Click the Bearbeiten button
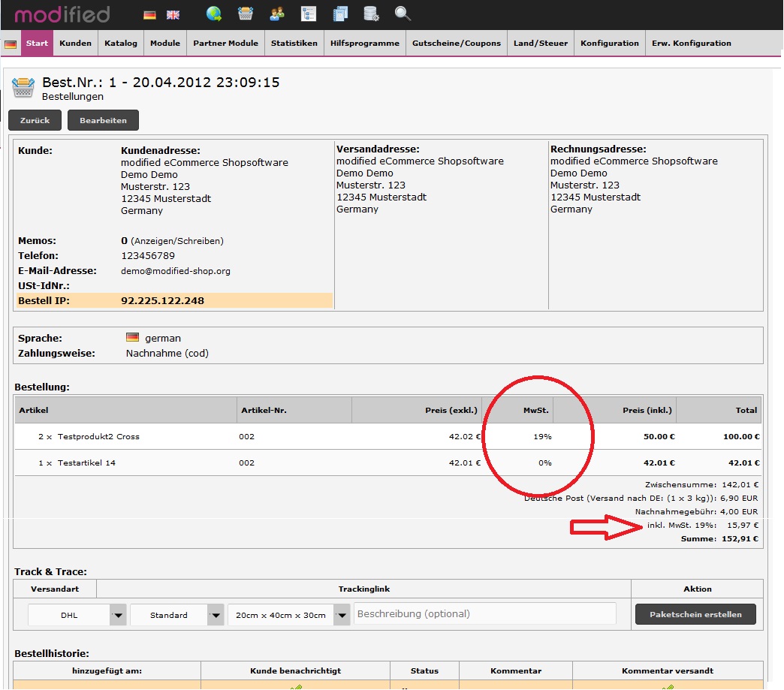 (103, 120)
